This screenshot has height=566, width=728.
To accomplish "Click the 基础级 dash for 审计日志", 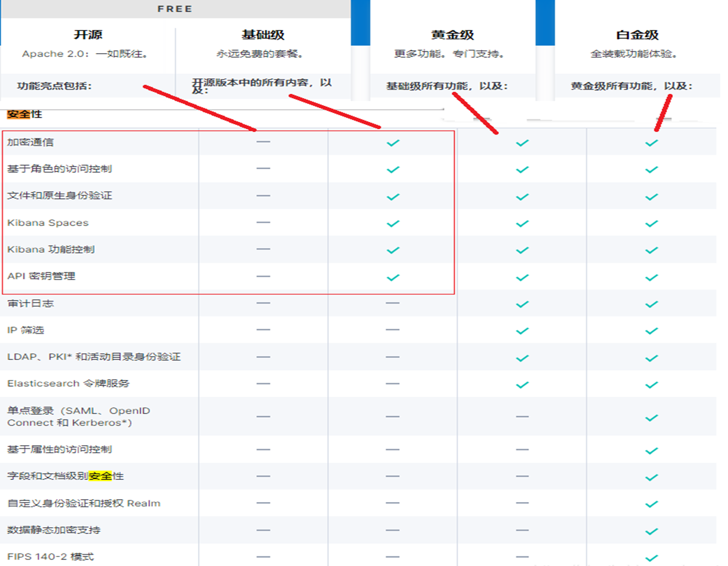I will [392, 303].
